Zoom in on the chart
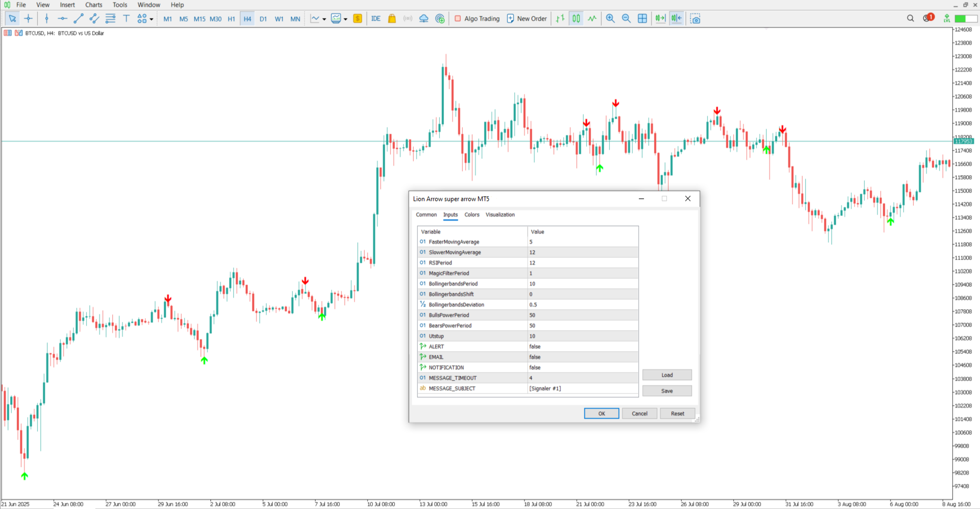The height and width of the screenshot is (509, 980). click(x=610, y=18)
